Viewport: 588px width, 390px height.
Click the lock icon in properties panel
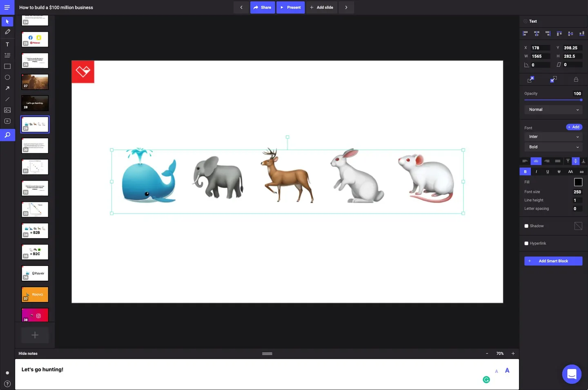pos(576,80)
